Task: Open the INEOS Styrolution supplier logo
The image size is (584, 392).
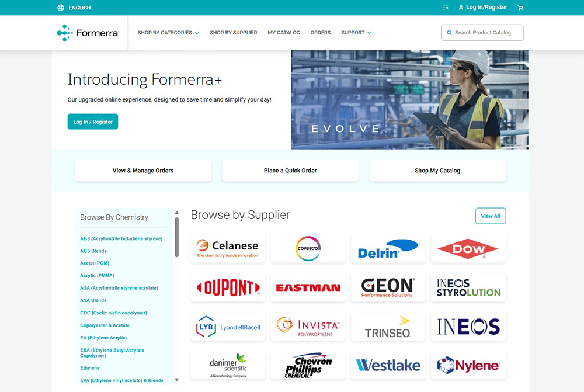Action: [468, 287]
